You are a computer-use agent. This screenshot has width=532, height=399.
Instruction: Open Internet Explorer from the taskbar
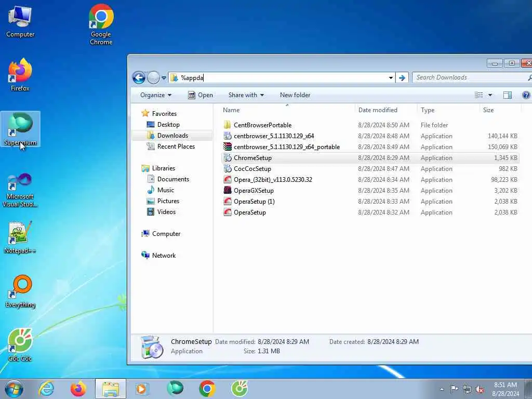coord(46,389)
